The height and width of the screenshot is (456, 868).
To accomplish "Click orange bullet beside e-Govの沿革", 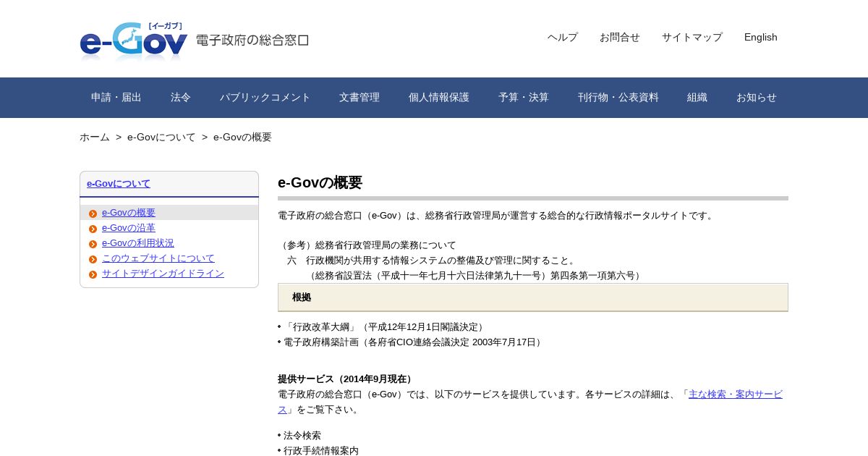I will [93, 229].
